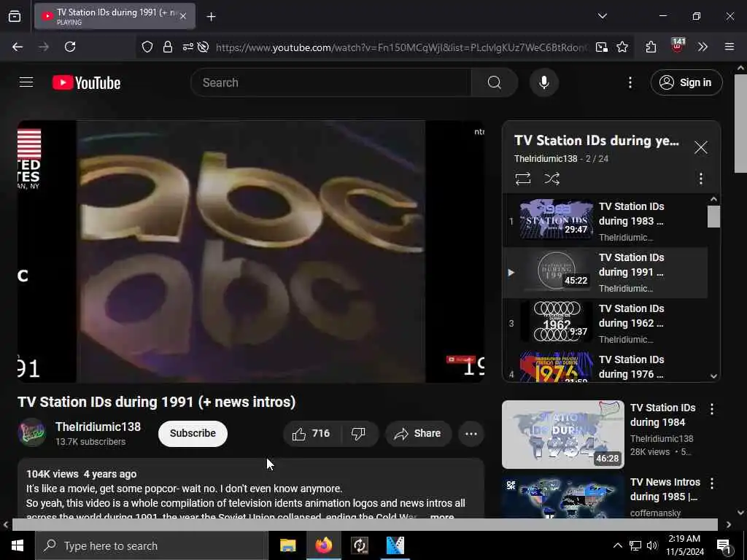The image size is (747, 560).
Task: Click the video player showing ABC logo
Action: (251, 252)
